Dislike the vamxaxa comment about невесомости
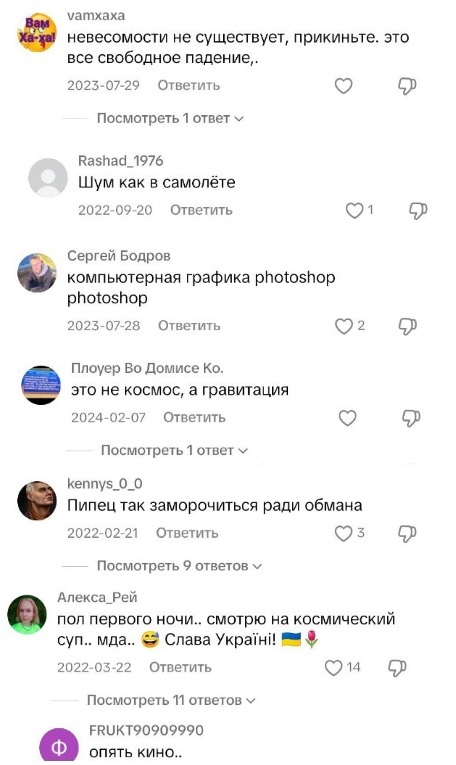Viewport: 456px width, 765px height. tap(407, 86)
